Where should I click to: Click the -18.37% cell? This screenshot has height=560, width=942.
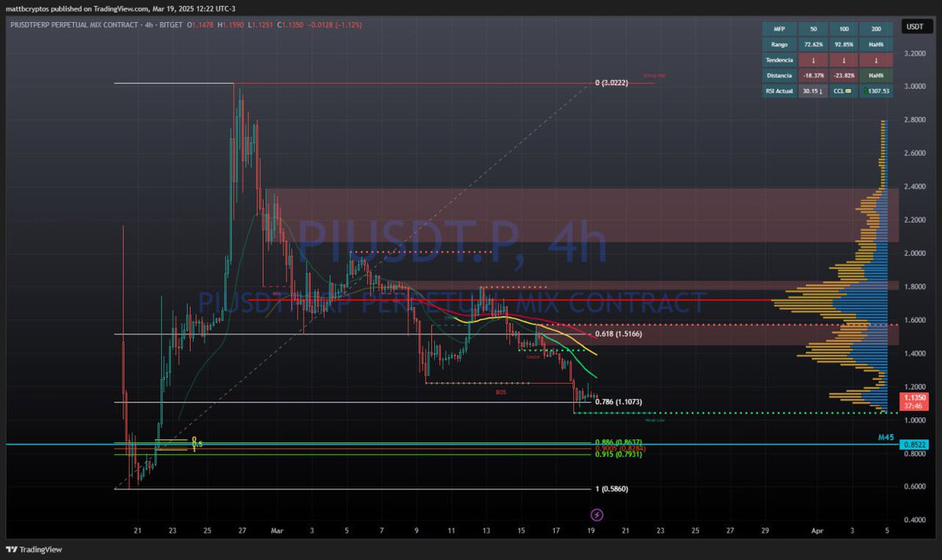pos(814,75)
